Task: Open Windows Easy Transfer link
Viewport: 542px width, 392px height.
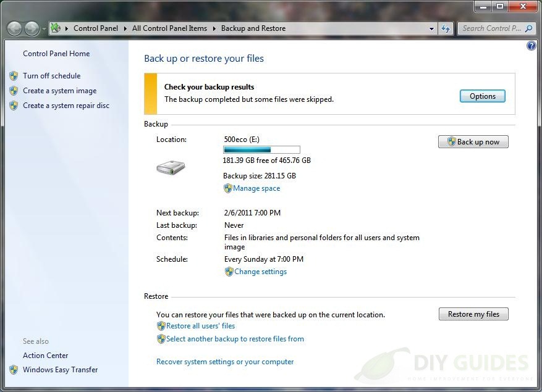Action: [x=60, y=370]
